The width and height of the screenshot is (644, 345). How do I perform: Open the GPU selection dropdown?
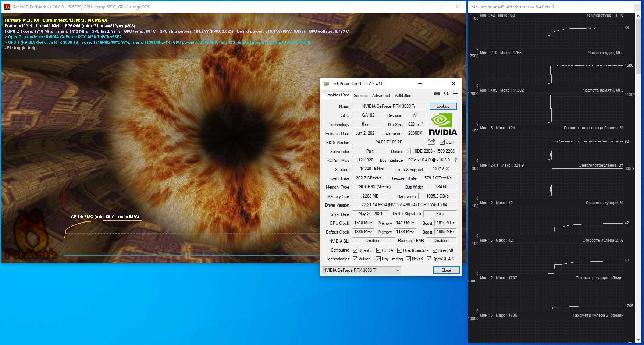[361, 270]
